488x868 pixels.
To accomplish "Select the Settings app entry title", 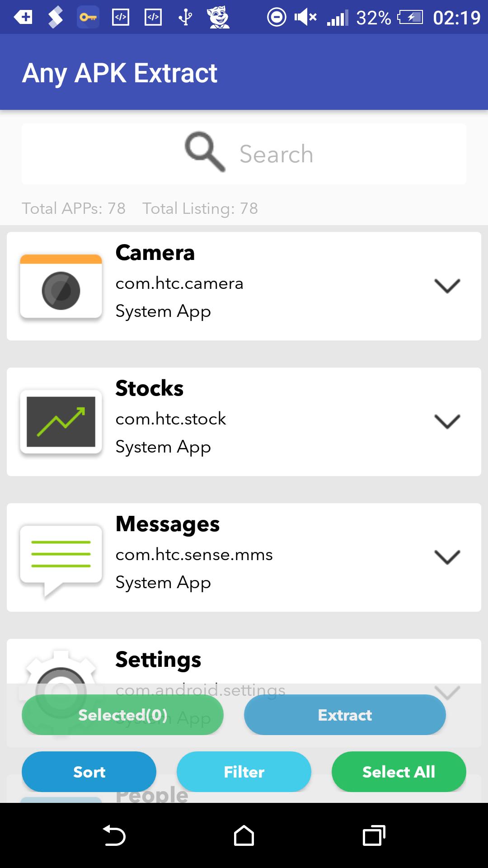I will point(158,660).
